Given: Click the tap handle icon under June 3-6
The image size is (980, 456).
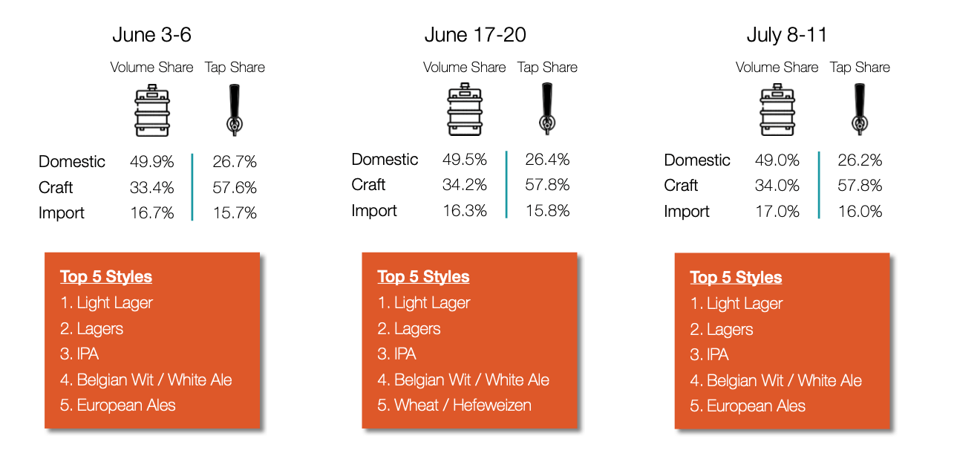Looking at the screenshot, I should tap(235, 111).
